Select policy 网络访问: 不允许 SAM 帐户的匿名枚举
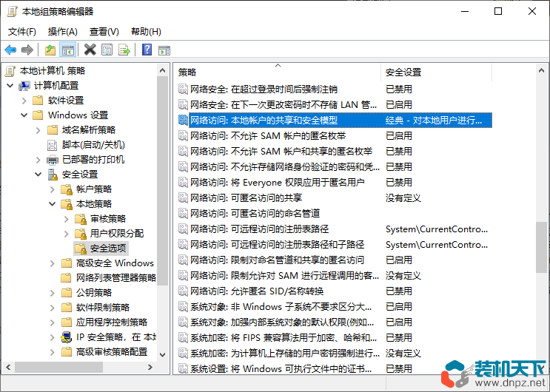550x392 pixels. point(268,135)
